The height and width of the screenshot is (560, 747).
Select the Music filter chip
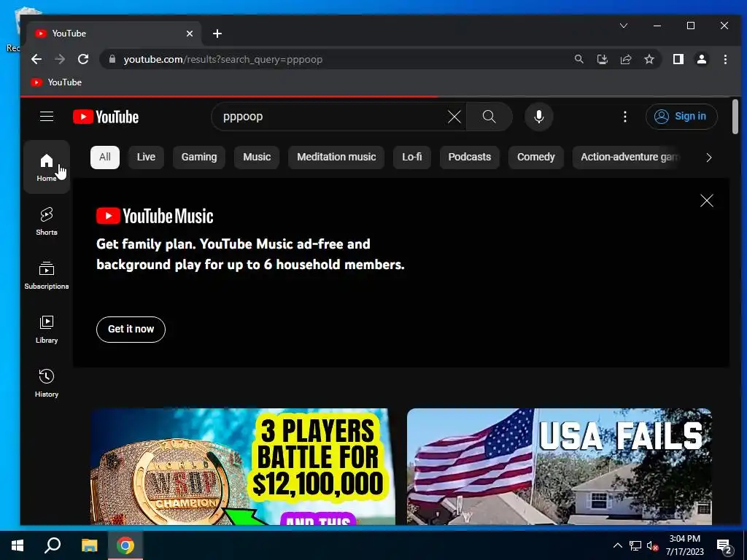[x=257, y=157]
